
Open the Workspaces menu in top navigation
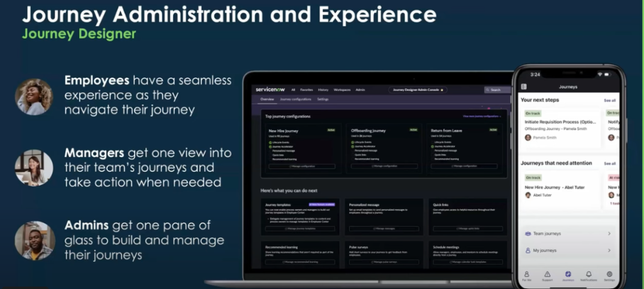click(x=342, y=90)
